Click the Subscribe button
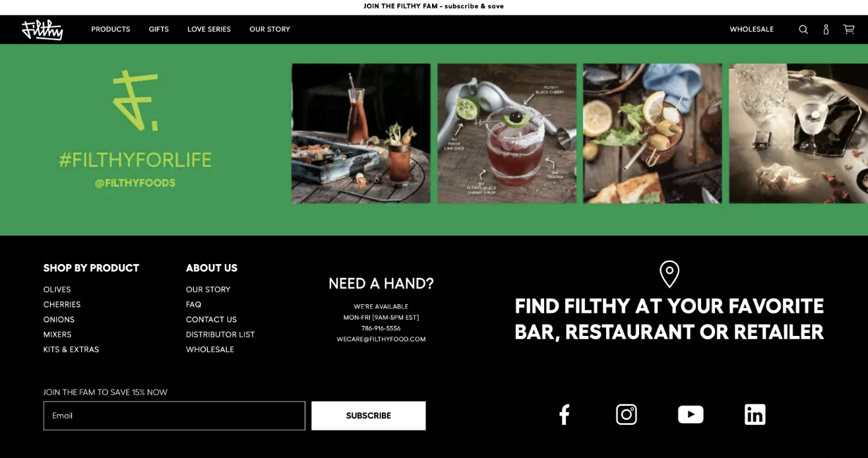868x458 pixels. [x=369, y=416]
